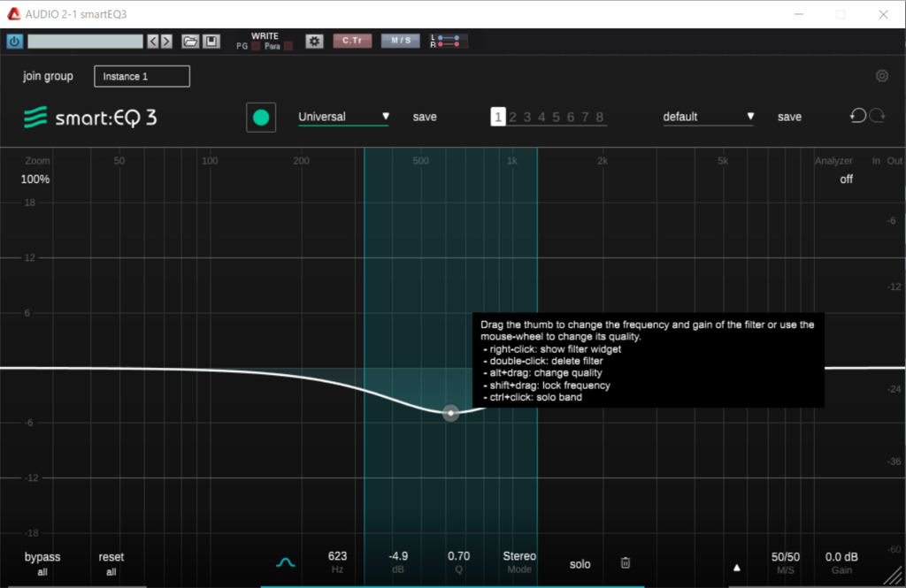Select state 3
This screenshot has height=588, width=906.
[527, 118]
